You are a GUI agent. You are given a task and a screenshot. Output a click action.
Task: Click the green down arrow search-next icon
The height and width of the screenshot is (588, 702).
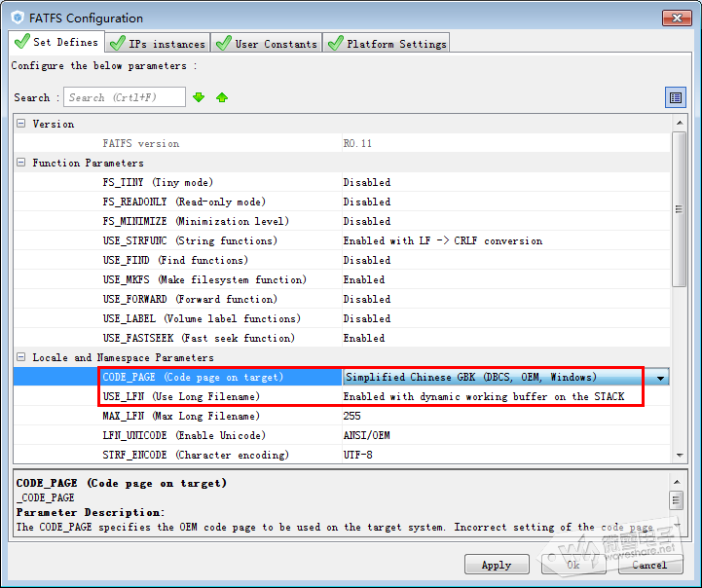pyautogui.click(x=199, y=97)
